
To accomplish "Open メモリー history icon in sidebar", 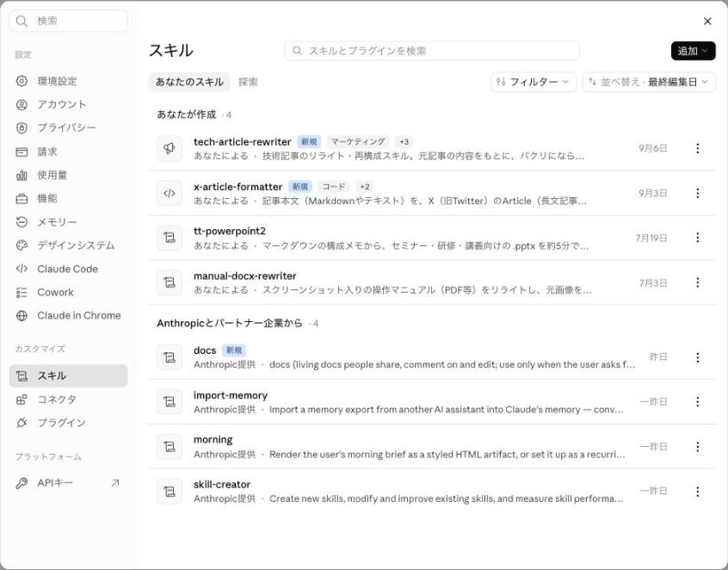I will [x=22, y=222].
